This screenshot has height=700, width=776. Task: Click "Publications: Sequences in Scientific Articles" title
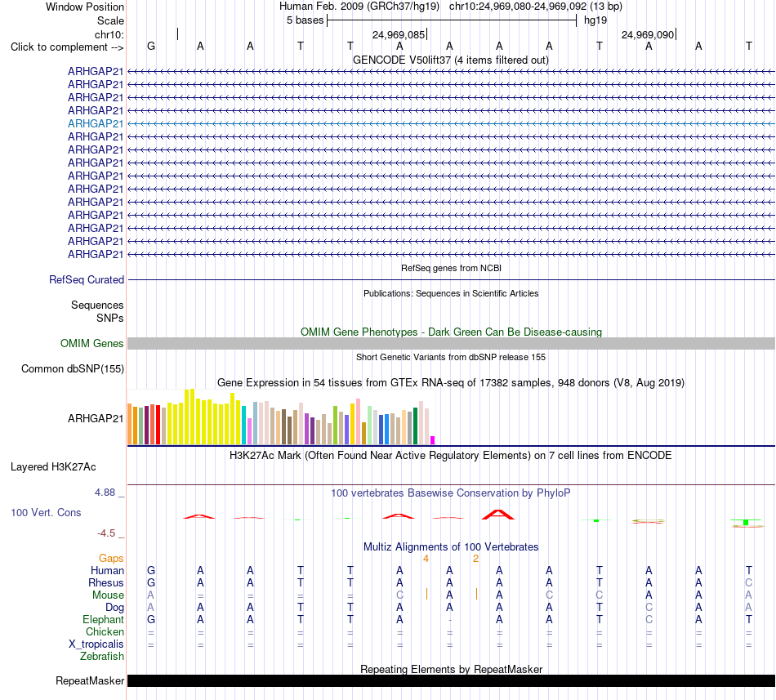(451, 293)
